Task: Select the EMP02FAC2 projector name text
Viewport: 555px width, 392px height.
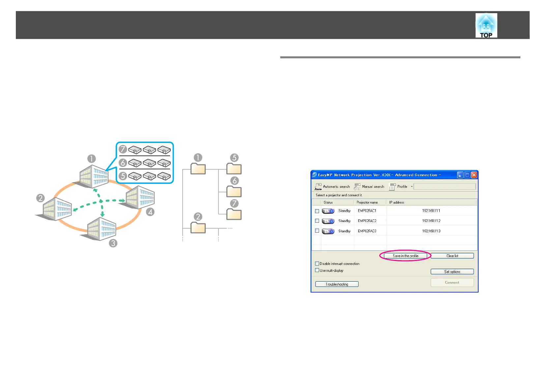Action: pos(367,221)
